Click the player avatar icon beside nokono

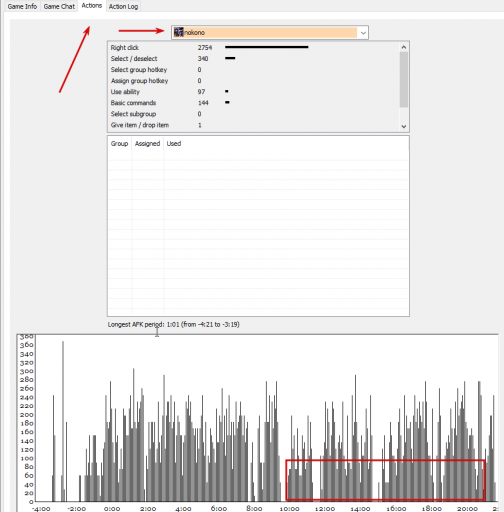click(x=179, y=32)
